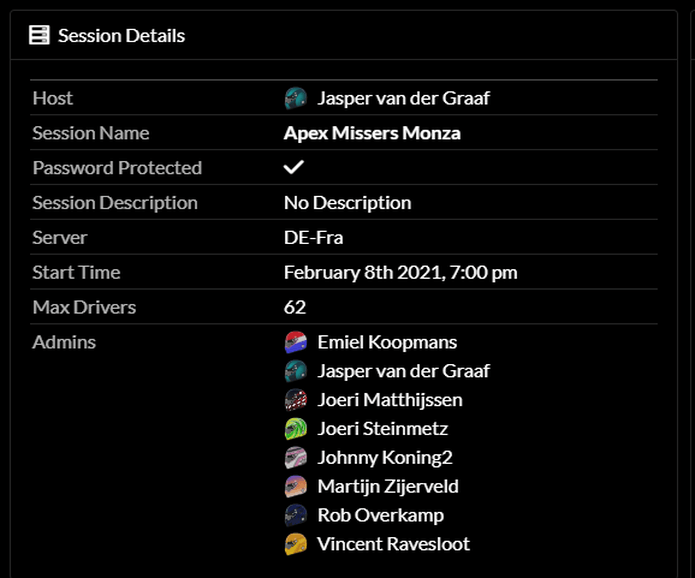This screenshot has height=578, width=695.
Task: Click the start time February 8th 2021
Action: coord(400,272)
